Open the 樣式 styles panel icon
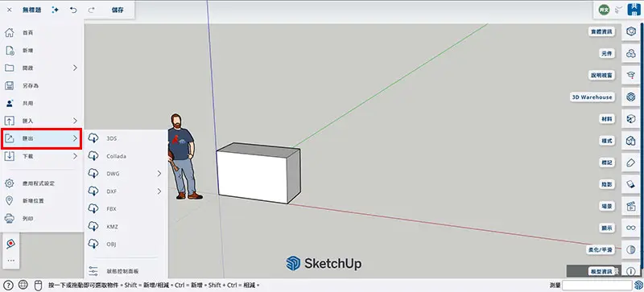 [x=631, y=141]
